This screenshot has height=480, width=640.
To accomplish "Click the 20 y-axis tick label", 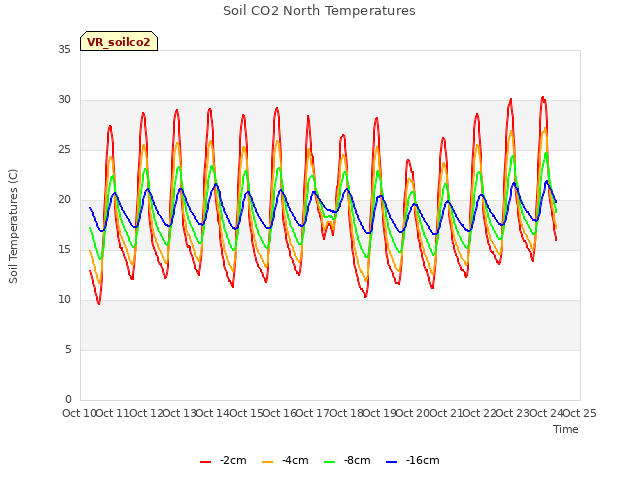I will click(x=64, y=200).
